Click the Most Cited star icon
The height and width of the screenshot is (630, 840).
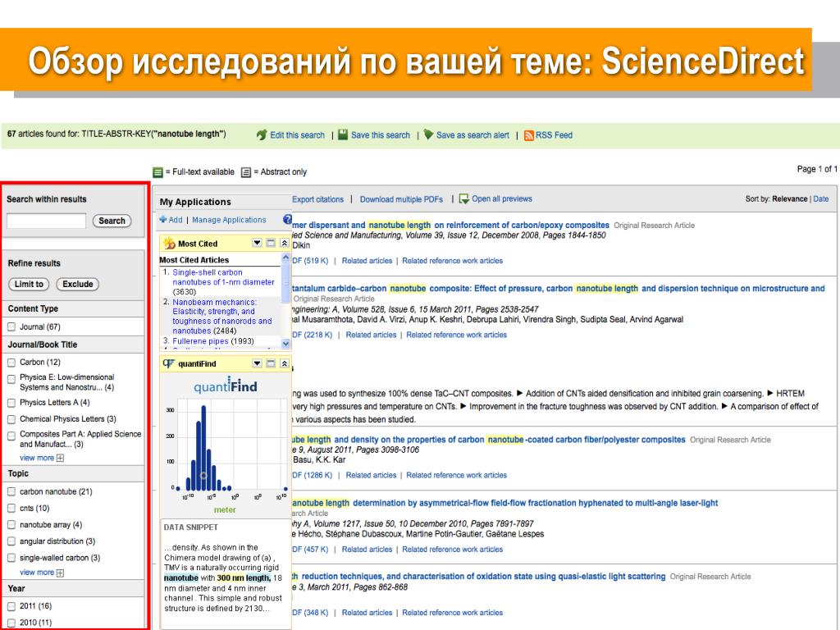[169, 243]
